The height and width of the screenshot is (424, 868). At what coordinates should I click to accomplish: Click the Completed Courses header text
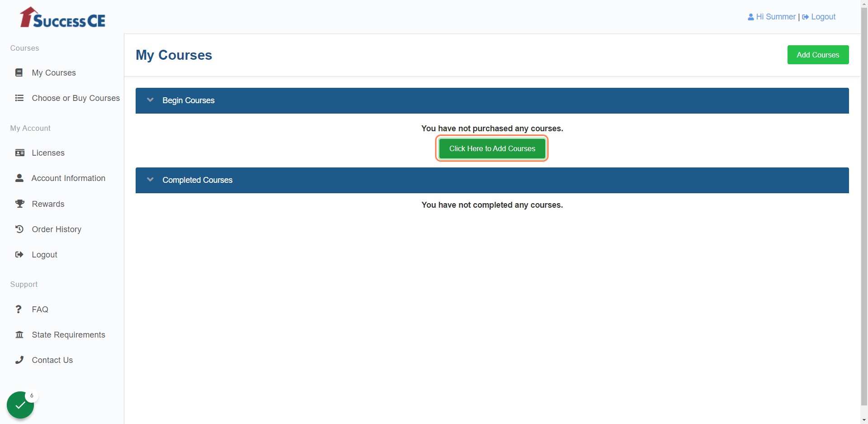pyautogui.click(x=198, y=180)
